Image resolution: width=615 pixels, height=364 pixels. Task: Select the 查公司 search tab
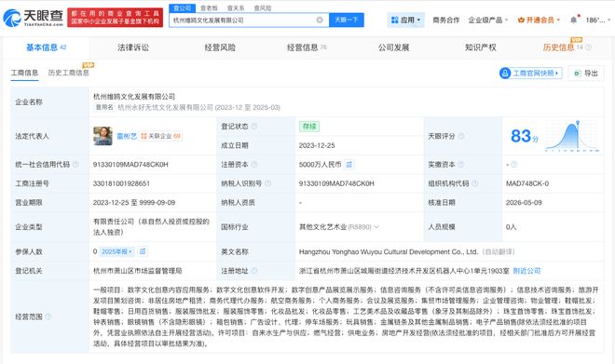pos(182,7)
